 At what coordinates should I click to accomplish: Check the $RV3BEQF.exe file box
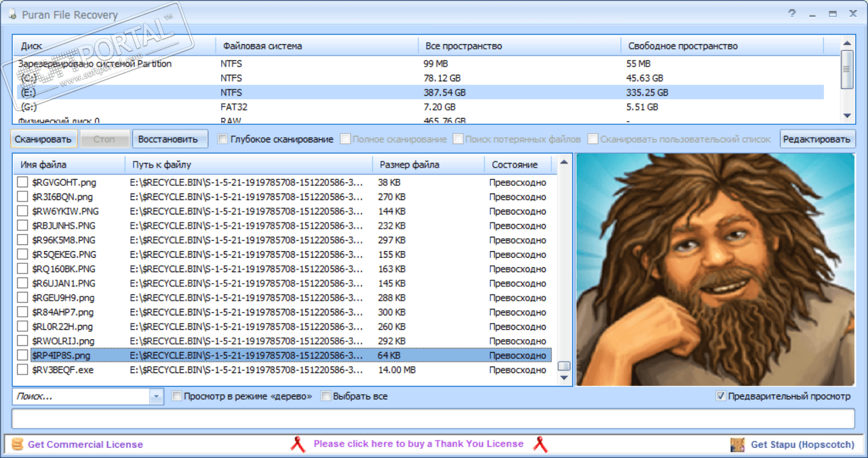22,370
